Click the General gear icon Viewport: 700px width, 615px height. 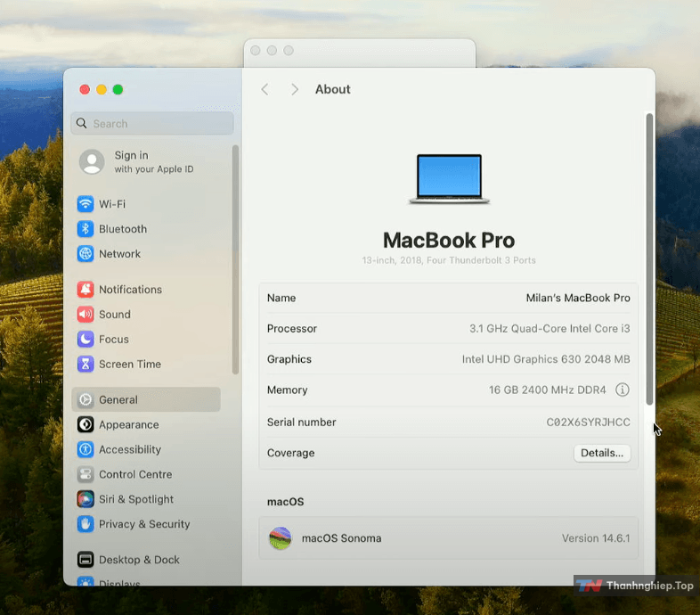(x=85, y=399)
